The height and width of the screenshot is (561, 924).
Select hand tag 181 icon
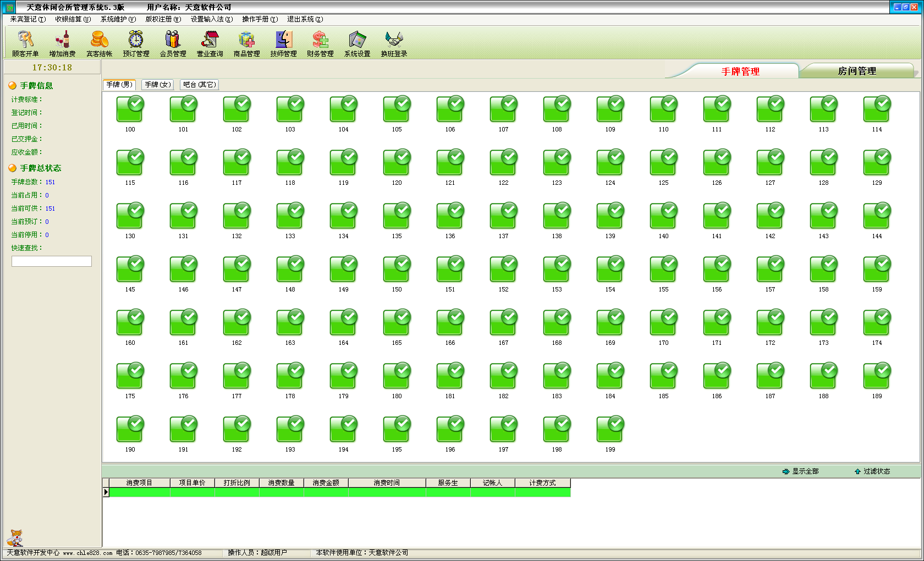click(450, 376)
